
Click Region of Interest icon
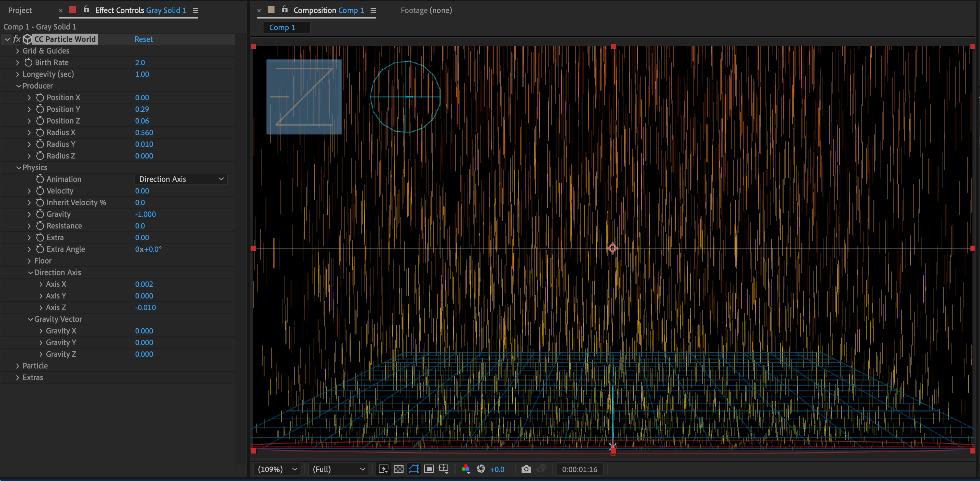(x=429, y=469)
